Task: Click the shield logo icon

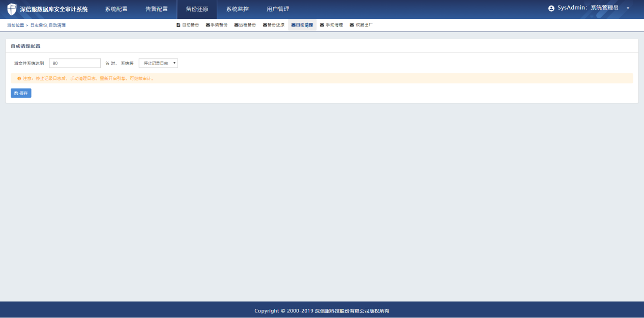Action: coord(11,9)
